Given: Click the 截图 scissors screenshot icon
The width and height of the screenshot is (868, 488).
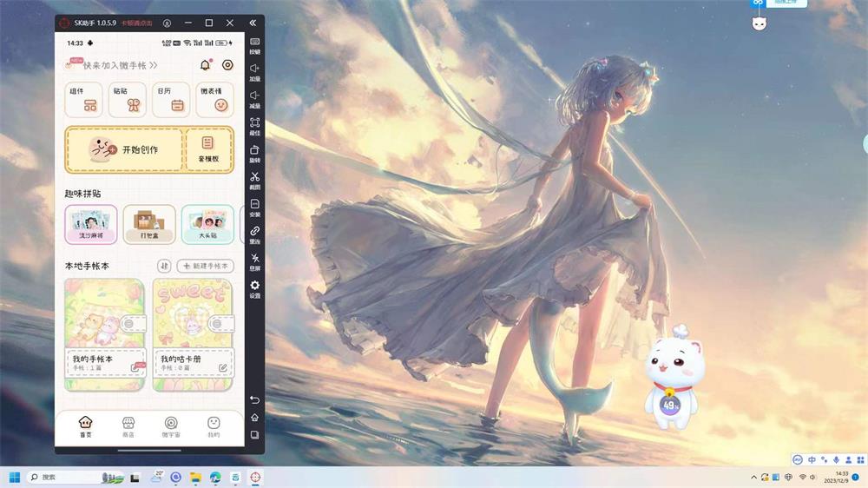Looking at the screenshot, I should (254, 177).
